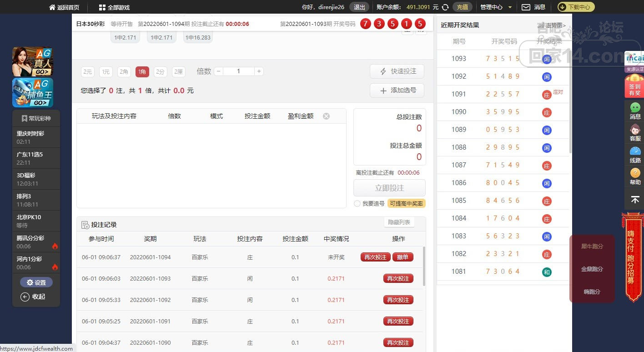
Task: Clear bet list with the X icon
Action: [326, 116]
